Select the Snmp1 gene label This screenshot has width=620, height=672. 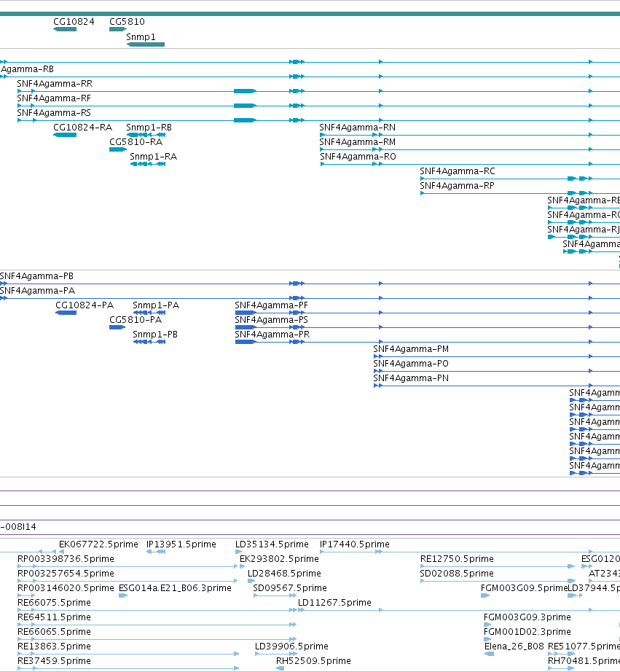tap(141, 37)
